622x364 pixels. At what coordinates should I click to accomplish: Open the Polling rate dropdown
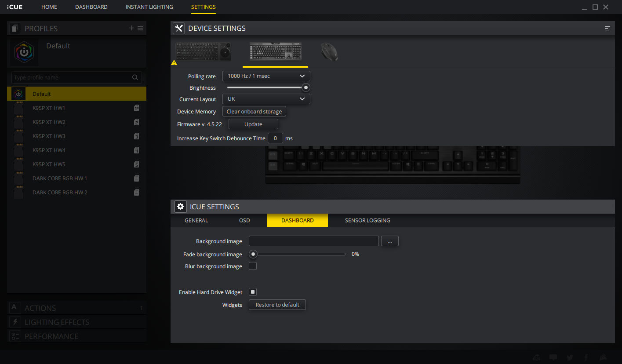tap(266, 76)
